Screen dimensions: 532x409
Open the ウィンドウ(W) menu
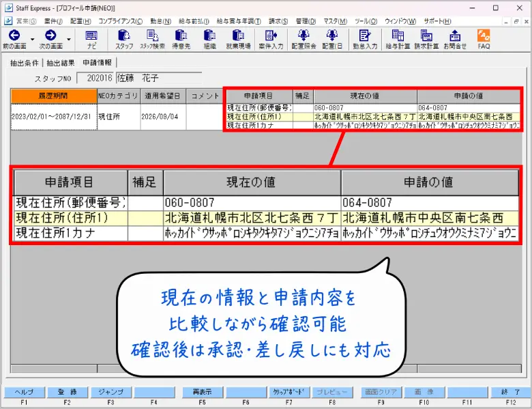[400, 21]
